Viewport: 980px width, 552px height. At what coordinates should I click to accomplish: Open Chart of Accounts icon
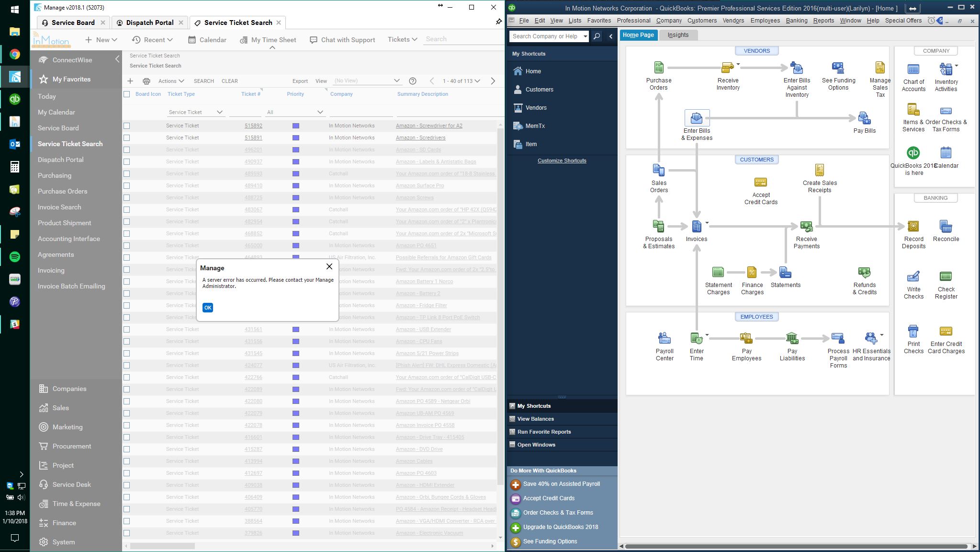coord(913,69)
